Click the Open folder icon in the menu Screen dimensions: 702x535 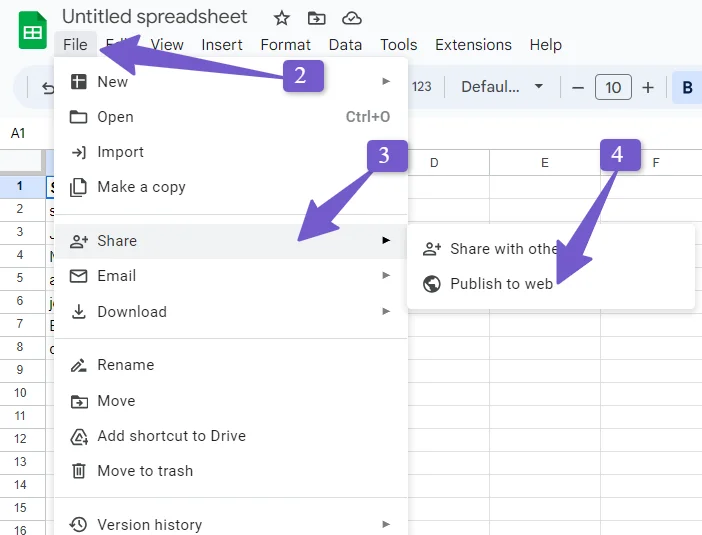[78, 117]
